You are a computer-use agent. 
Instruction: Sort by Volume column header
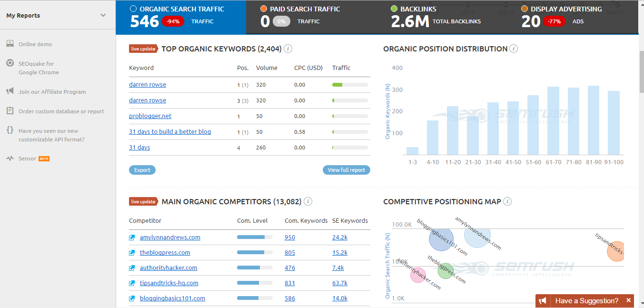pyautogui.click(x=267, y=68)
